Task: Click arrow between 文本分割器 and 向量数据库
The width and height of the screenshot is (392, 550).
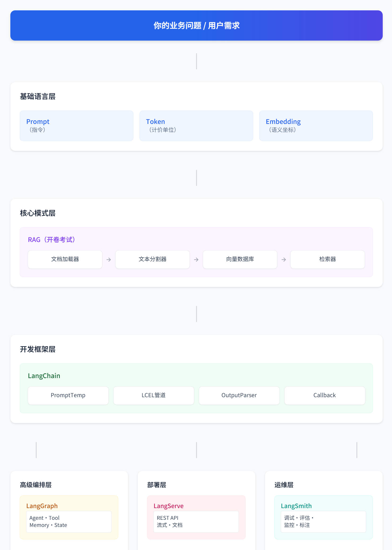Action: coord(196,260)
